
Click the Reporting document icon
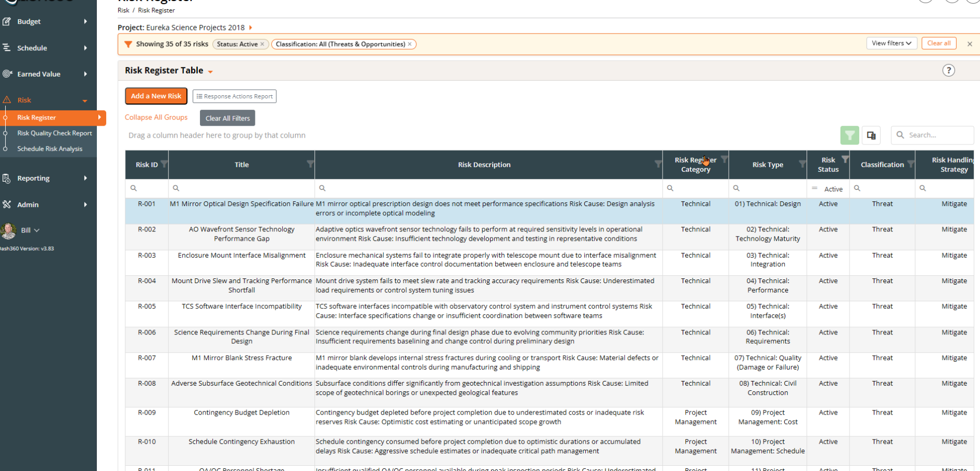tap(7, 179)
